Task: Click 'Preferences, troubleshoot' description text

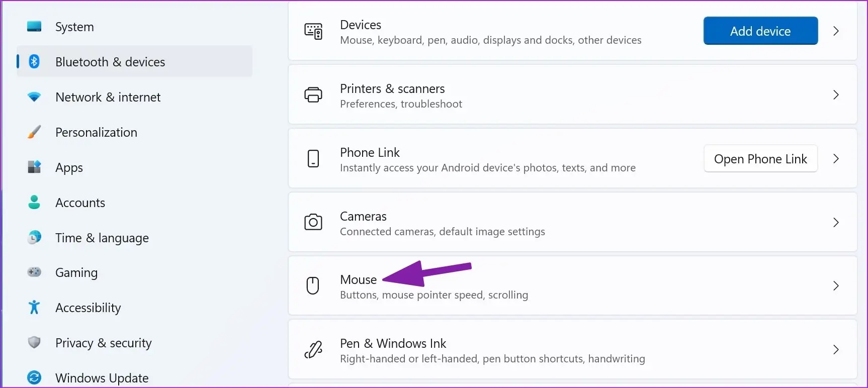Action: click(x=401, y=104)
